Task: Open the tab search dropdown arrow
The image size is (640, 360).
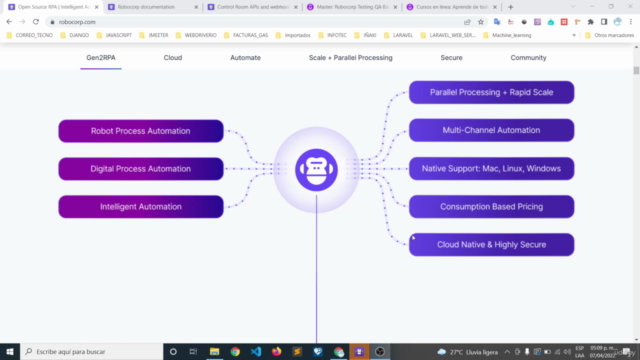Action: pyautogui.click(x=573, y=7)
